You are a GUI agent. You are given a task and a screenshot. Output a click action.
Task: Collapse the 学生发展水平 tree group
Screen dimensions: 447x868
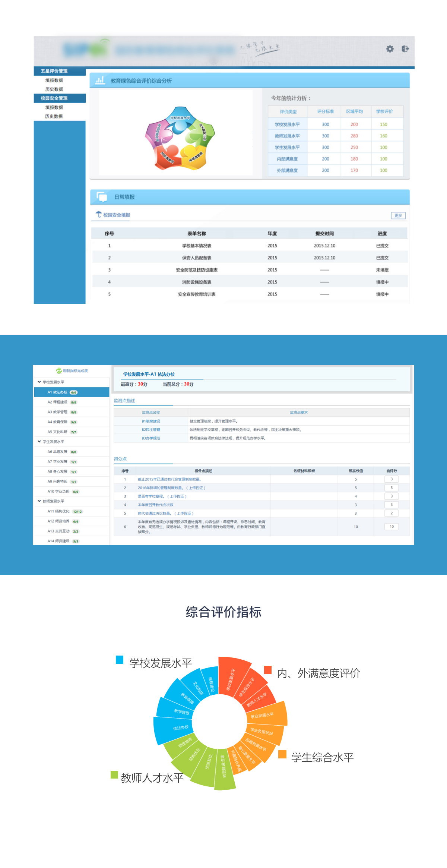point(39,442)
